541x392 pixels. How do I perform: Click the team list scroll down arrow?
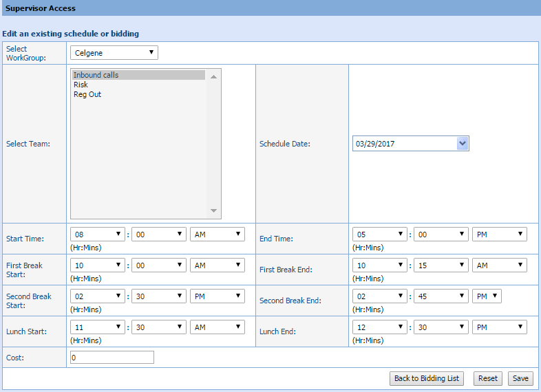point(213,210)
